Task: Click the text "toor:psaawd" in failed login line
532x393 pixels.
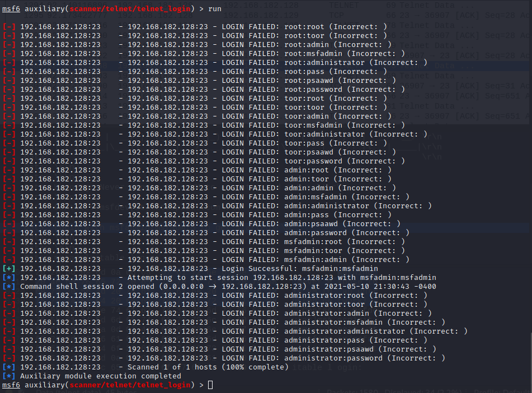Action: click(x=309, y=152)
